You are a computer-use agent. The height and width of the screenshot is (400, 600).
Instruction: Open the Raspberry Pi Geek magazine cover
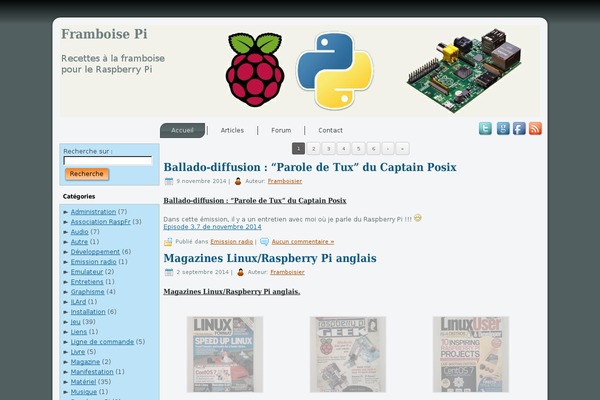[348, 354]
